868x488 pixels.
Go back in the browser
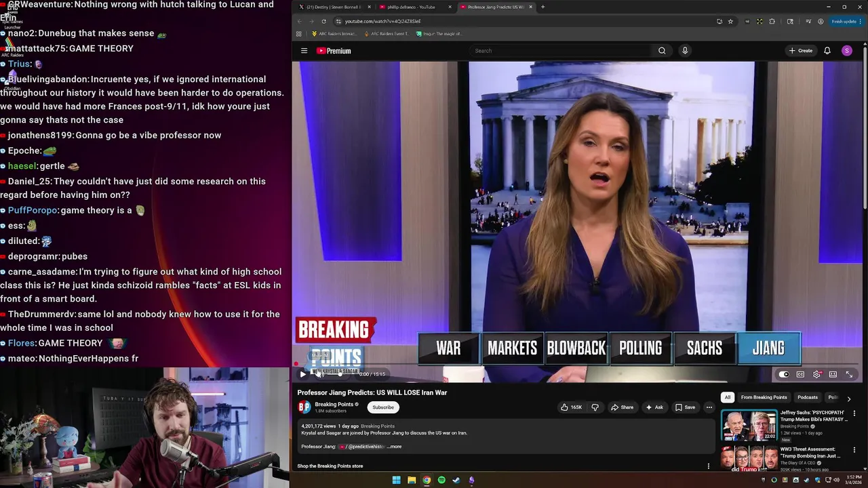[x=299, y=21]
